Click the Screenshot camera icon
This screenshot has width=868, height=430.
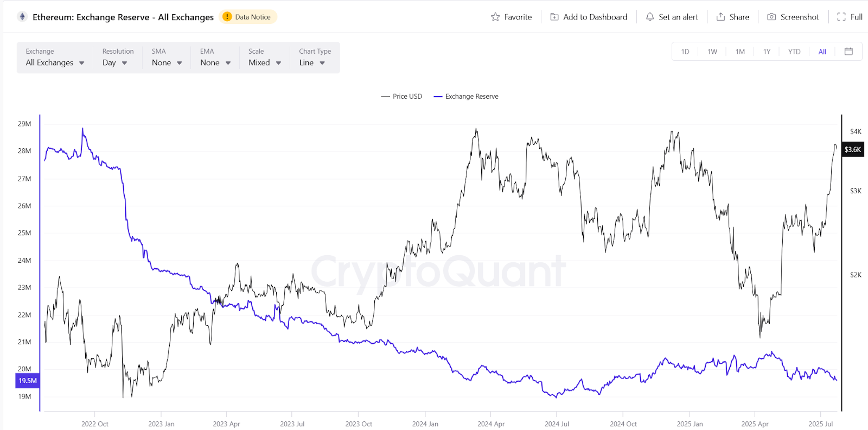tap(771, 17)
